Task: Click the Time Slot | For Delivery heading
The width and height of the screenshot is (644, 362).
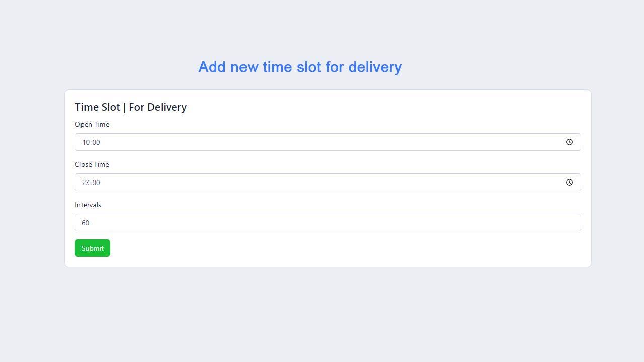Action: coord(131,107)
